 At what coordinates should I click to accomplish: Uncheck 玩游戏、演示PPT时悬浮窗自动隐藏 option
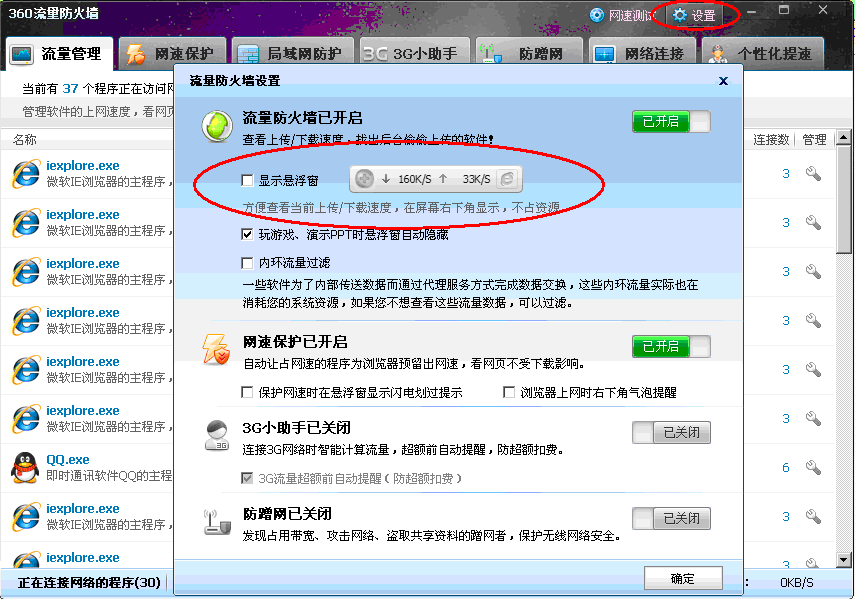pyautogui.click(x=248, y=235)
